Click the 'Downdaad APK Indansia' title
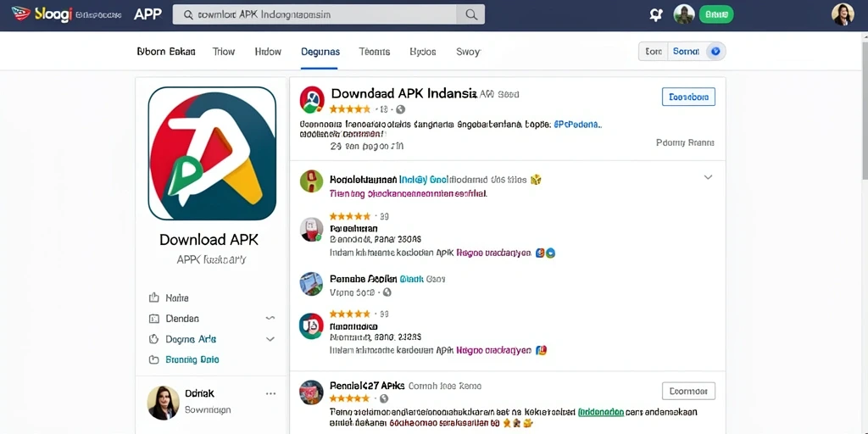Image resolution: width=868 pixels, height=434 pixels. click(403, 93)
